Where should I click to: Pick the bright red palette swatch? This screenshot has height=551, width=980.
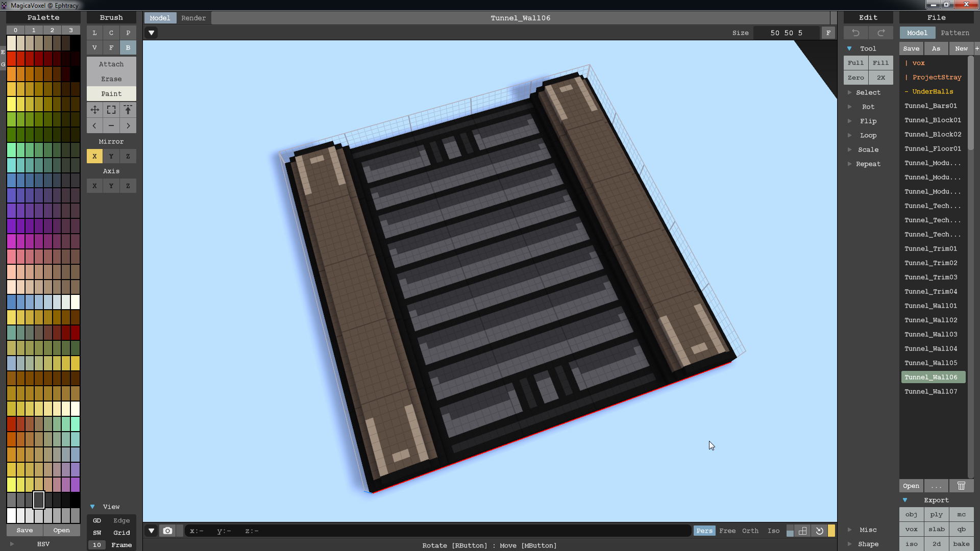11,59
